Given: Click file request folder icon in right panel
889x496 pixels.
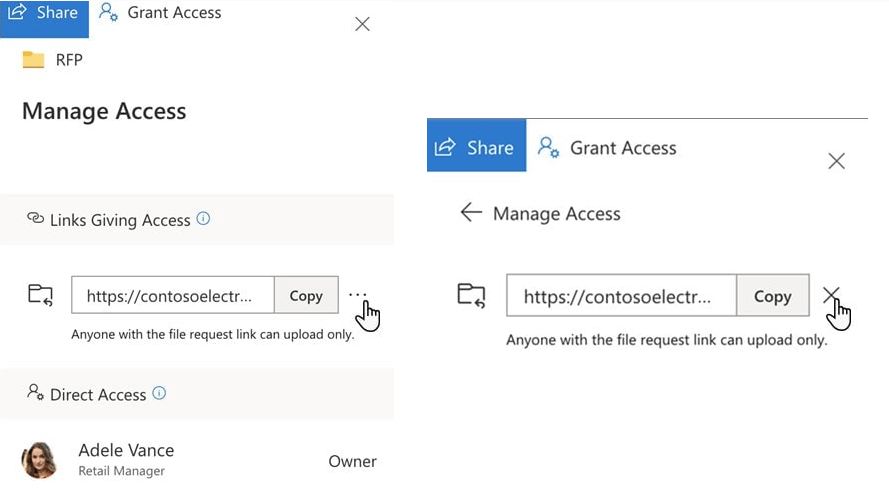Looking at the screenshot, I should tap(471, 294).
